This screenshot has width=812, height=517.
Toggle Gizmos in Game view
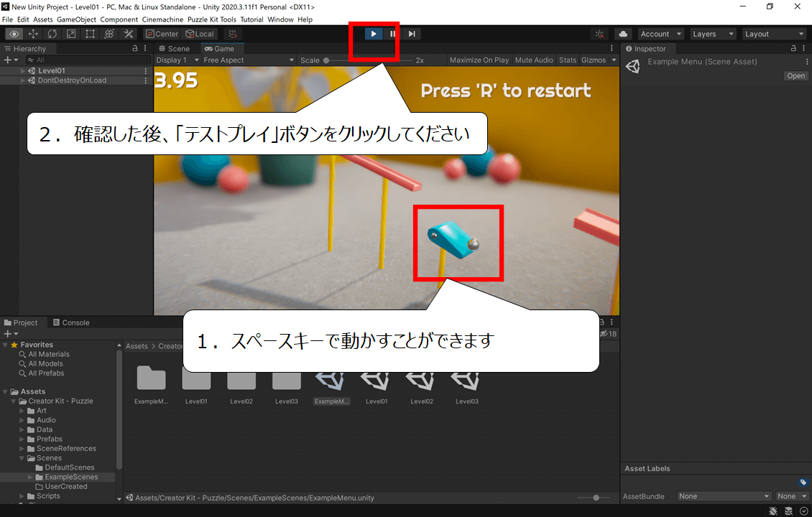(x=594, y=60)
